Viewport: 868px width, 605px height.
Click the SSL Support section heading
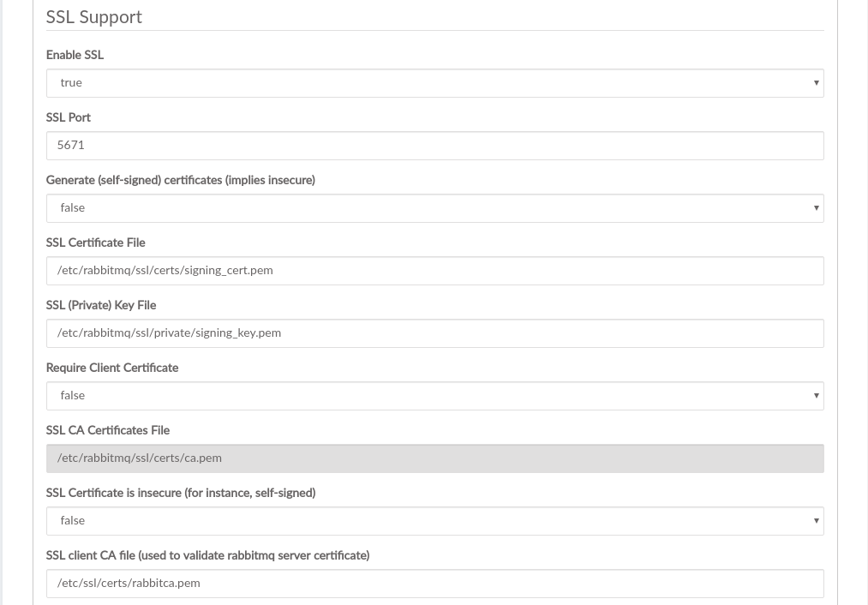[x=94, y=17]
